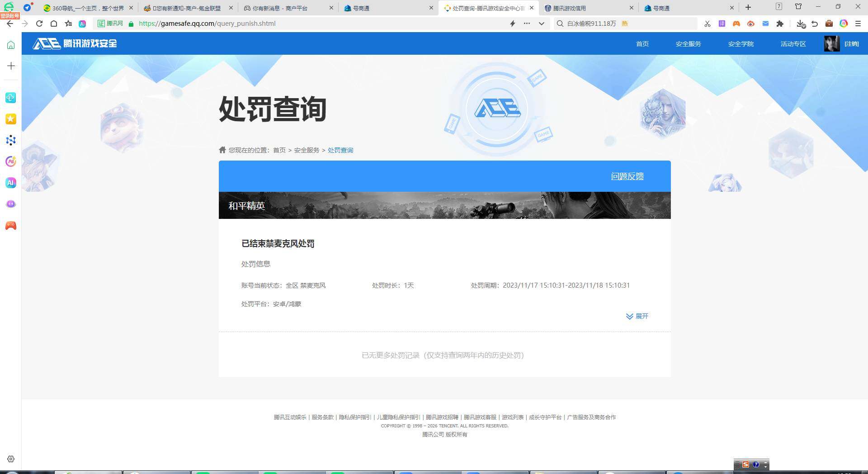Click 首页 in the breadcrumb

coord(279,150)
